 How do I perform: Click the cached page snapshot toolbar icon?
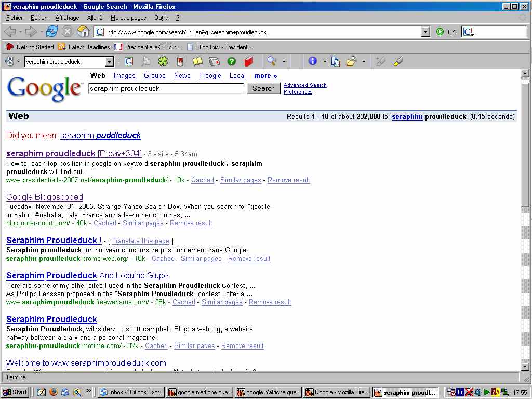point(335,61)
